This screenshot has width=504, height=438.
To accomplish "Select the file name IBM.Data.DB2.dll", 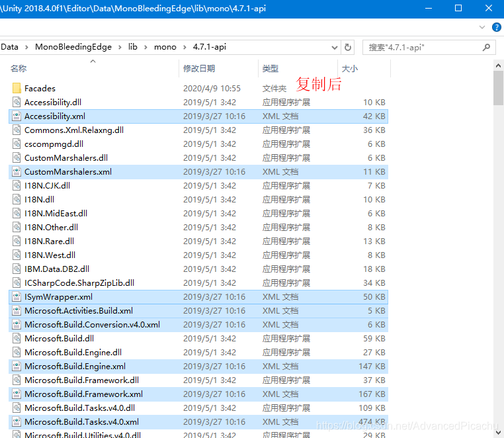I will click(57, 269).
